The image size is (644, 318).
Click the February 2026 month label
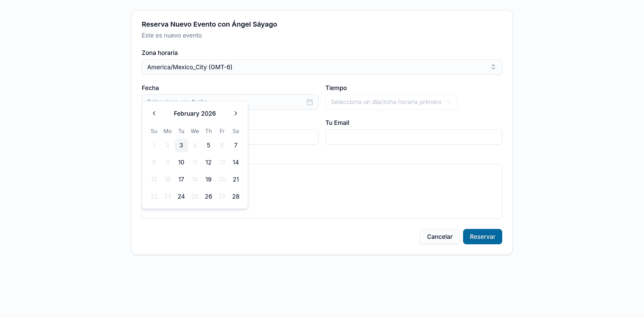point(195,113)
